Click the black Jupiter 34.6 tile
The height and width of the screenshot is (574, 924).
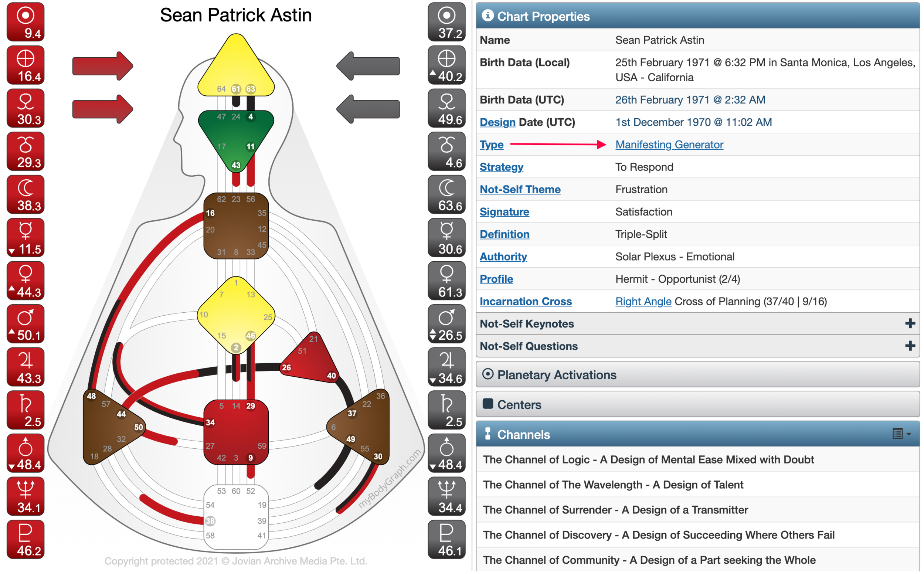point(447,367)
